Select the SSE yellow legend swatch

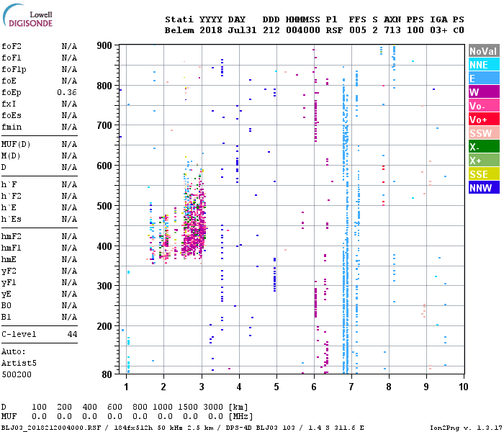(x=484, y=174)
